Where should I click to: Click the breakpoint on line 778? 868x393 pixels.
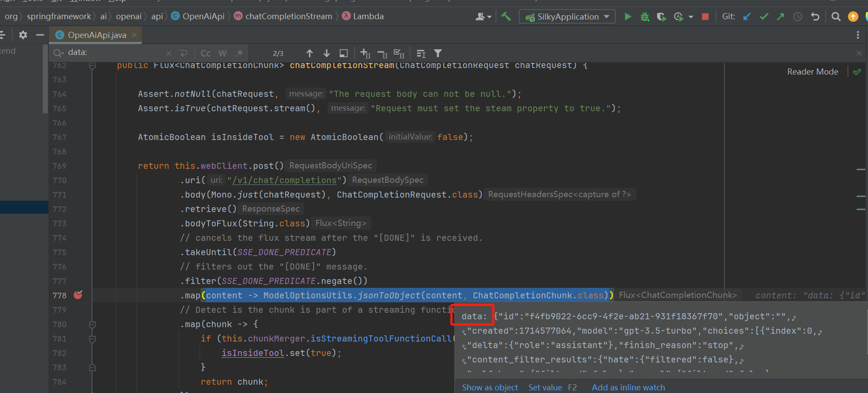[78, 295]
